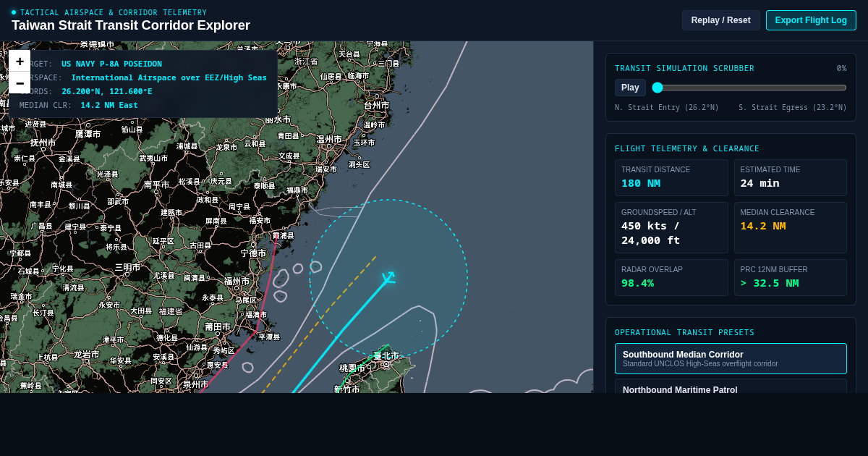Click the transit scrubber slider handle
The height and width of the screenshot is (456, 868).
658,88
